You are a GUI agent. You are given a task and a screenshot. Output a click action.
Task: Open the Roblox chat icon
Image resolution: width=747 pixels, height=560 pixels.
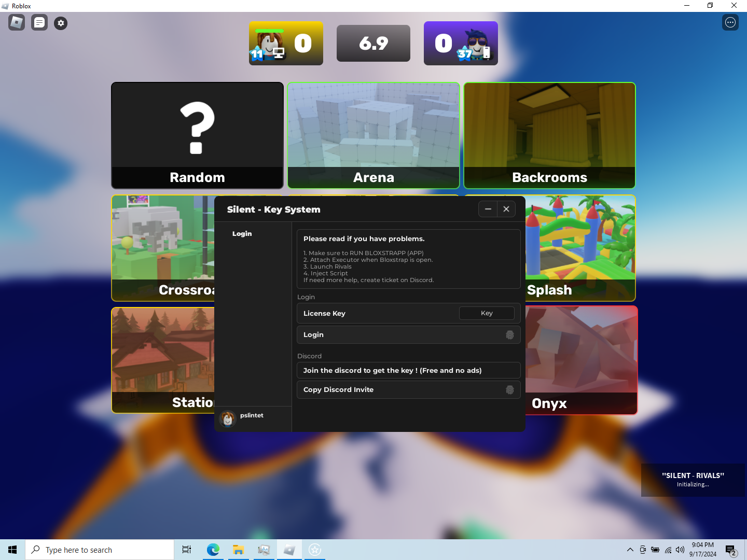click(x=39, y=22)
